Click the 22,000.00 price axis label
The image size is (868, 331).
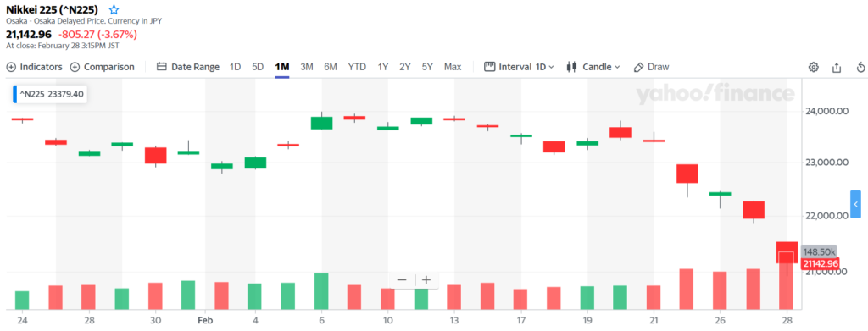[826, 216]
